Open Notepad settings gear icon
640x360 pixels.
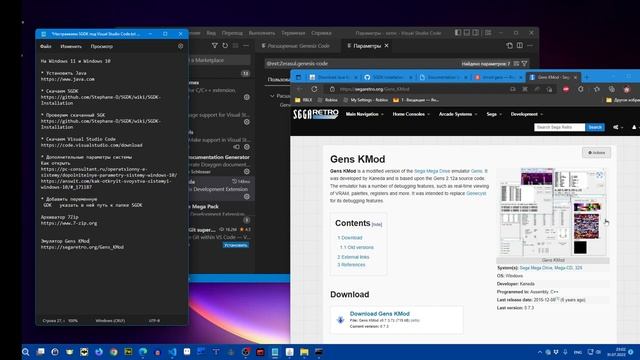[x=180, y=46]
